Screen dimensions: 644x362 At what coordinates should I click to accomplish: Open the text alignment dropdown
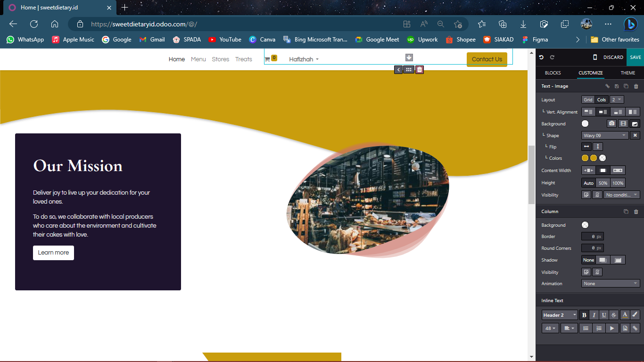tap(569, 328)
